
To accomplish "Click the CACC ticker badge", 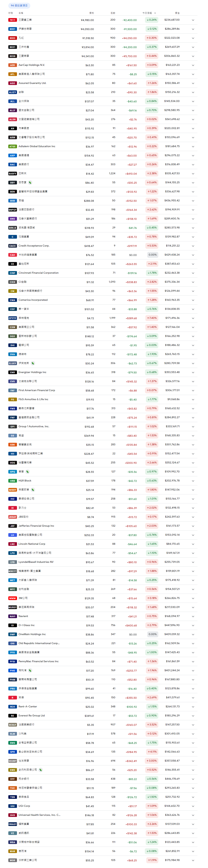I will tap(13, 246).
